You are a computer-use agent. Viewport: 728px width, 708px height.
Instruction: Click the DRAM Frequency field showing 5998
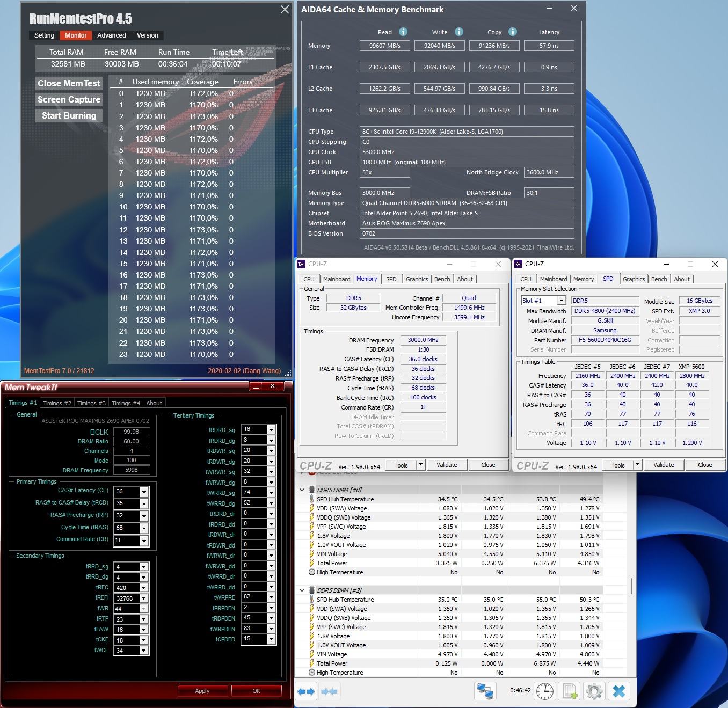(132, 470)
